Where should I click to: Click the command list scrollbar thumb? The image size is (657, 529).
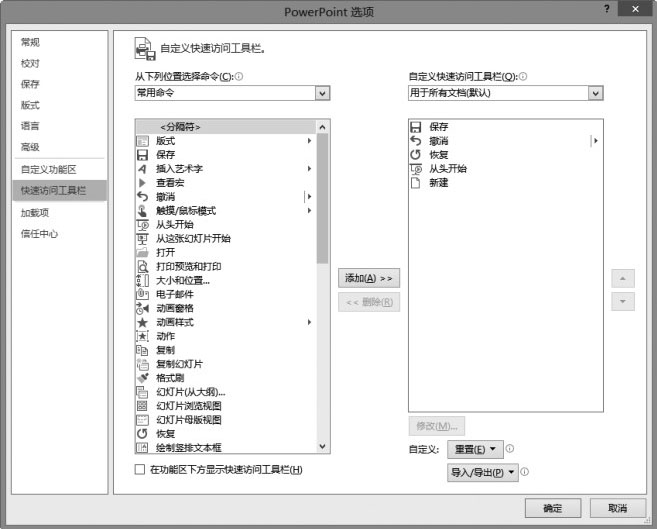point(322,199)
